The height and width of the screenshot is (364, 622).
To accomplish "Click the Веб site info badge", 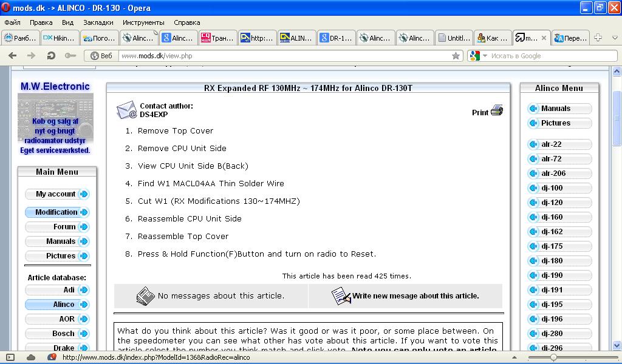I will 101,56.
